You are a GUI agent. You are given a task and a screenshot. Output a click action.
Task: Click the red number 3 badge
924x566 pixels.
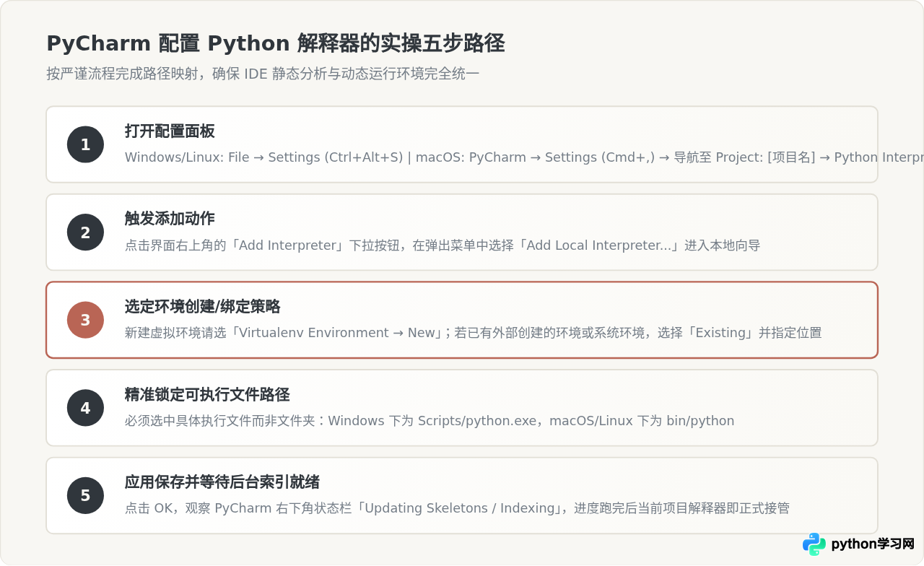point(85,320)
